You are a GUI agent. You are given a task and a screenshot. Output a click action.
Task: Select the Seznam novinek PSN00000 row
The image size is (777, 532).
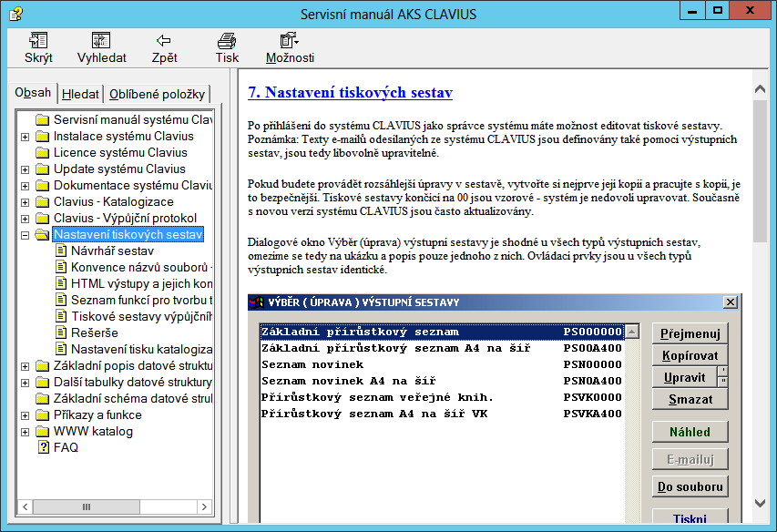pos(442,364)
